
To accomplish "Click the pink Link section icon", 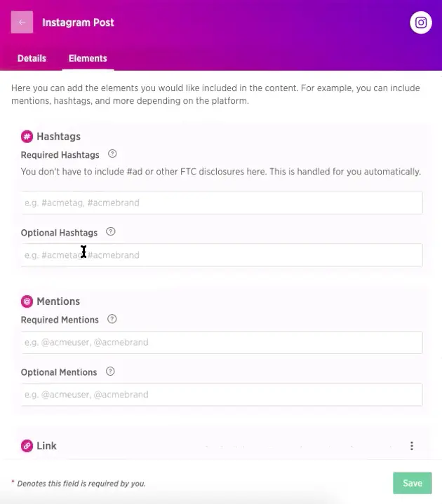I will tap(27, 446).
